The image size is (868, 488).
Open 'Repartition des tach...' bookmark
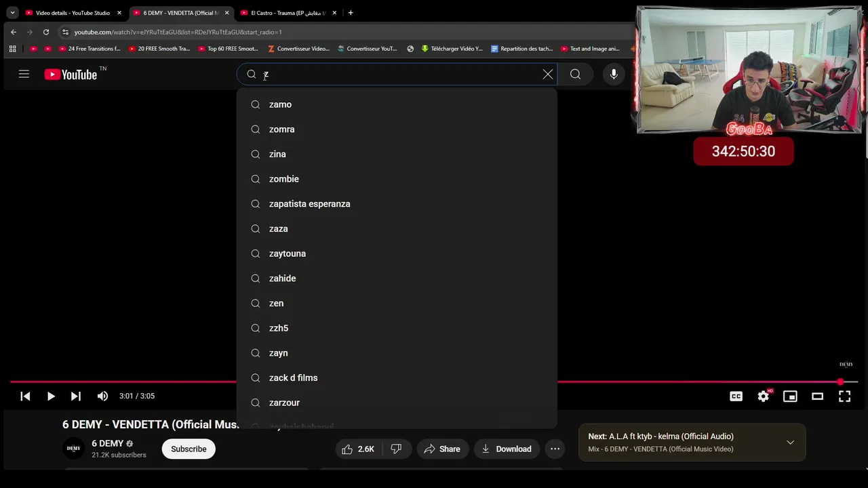521,49
